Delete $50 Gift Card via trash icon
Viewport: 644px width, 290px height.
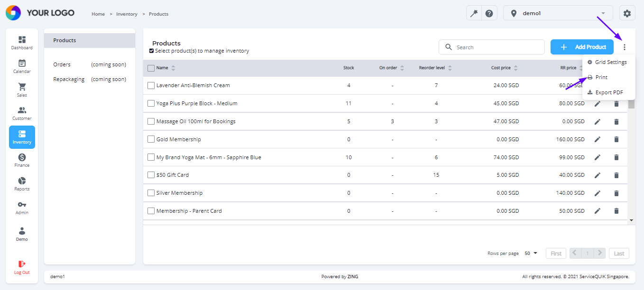coord(616,175)
